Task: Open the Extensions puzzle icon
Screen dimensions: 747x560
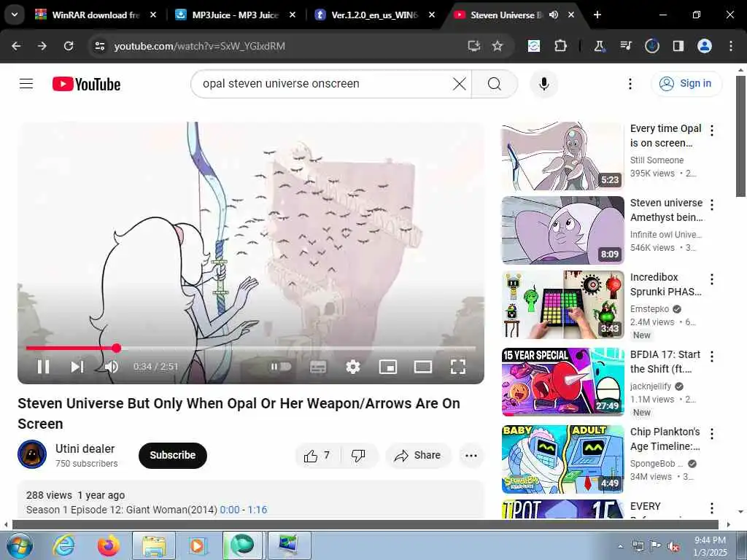Action: click(x=561, y=46)
